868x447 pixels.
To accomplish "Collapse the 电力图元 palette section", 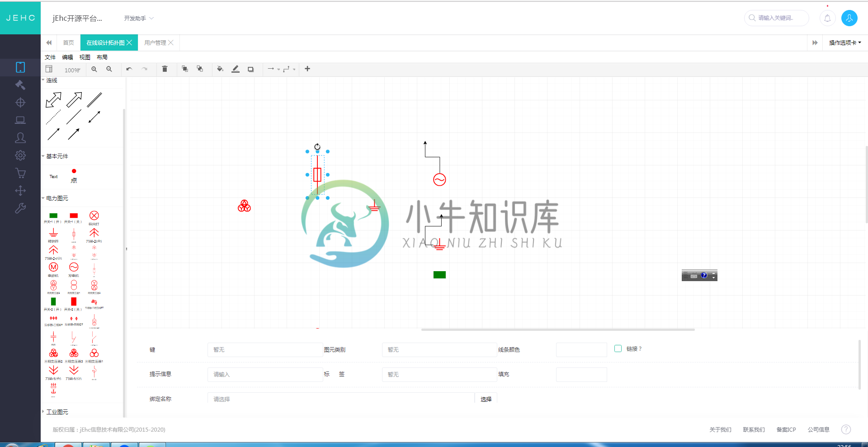I will 55,198.
